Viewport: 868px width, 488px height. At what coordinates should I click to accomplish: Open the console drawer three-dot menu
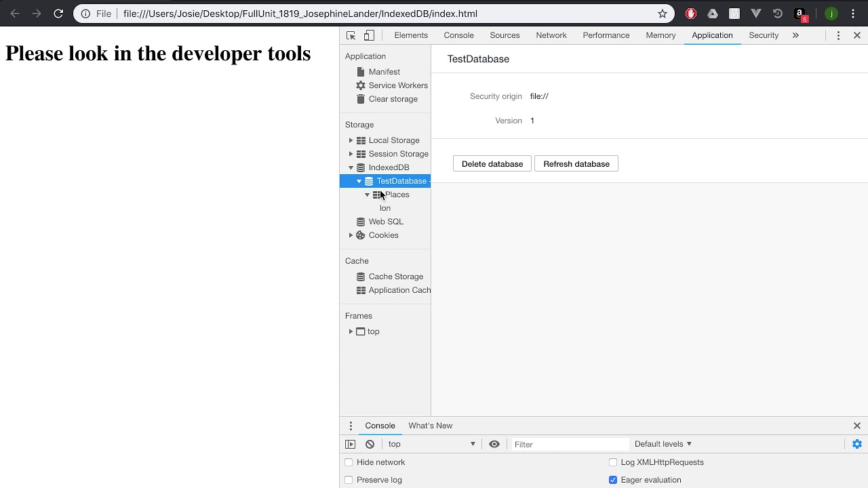tap(351, 426)
